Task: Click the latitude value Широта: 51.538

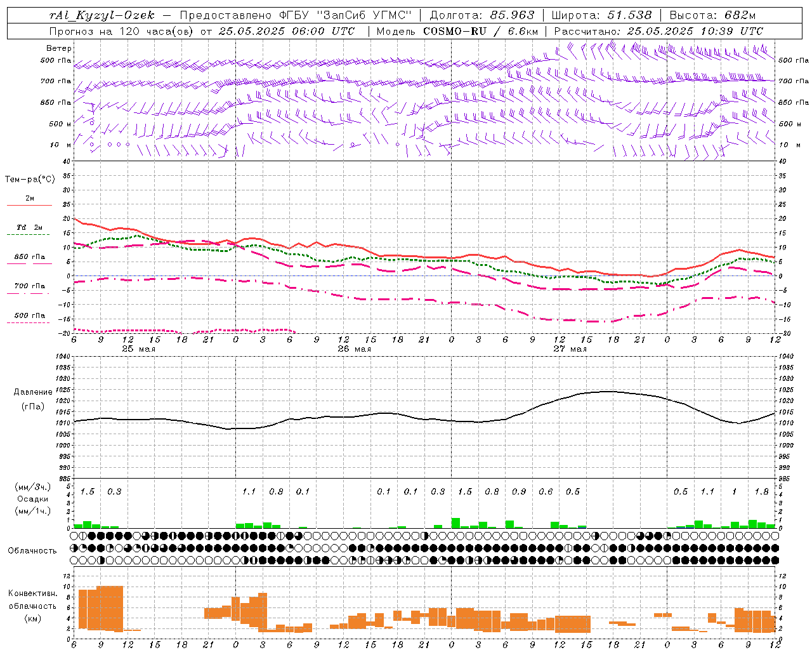Action: tap(601, 15)
